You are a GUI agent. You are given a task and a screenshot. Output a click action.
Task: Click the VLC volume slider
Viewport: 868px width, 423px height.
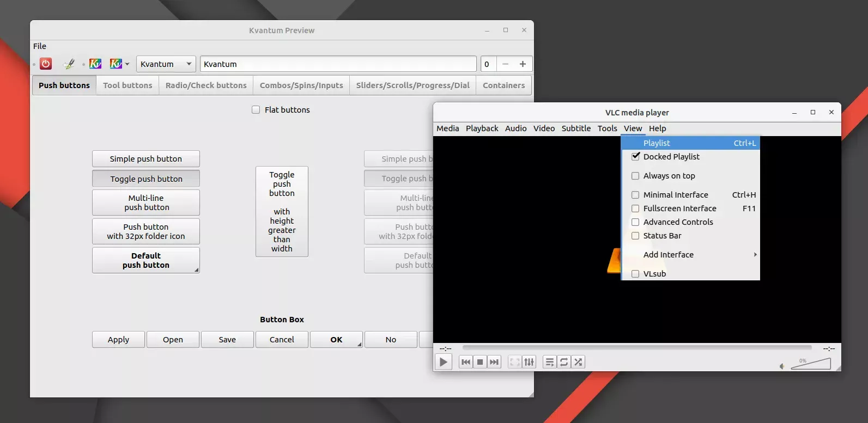coord(811,364)
